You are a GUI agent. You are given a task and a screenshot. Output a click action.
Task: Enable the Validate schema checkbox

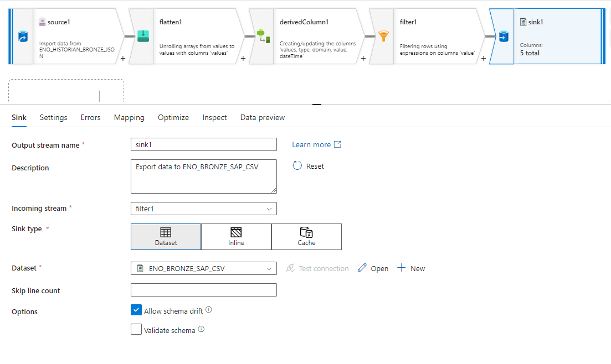[136, 330]
